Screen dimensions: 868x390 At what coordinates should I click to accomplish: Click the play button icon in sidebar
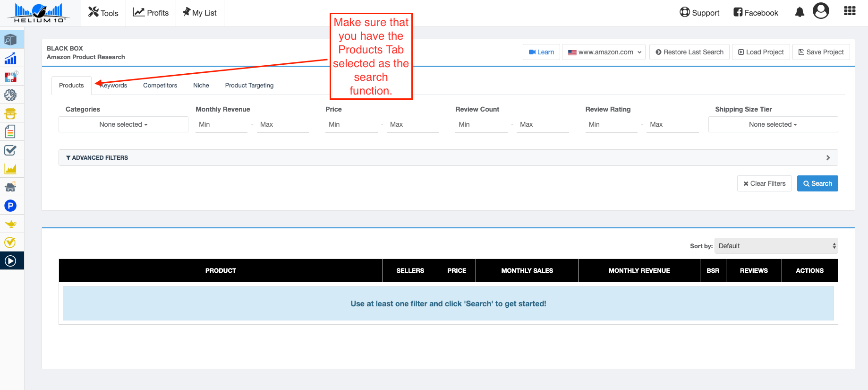point(10,261)
